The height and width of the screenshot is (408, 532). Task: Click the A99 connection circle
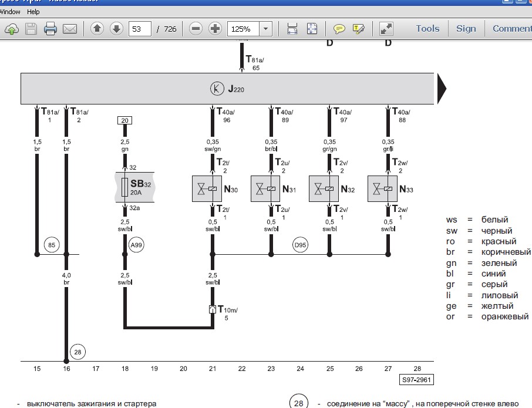pyautogui.click(x=136, y=245)
